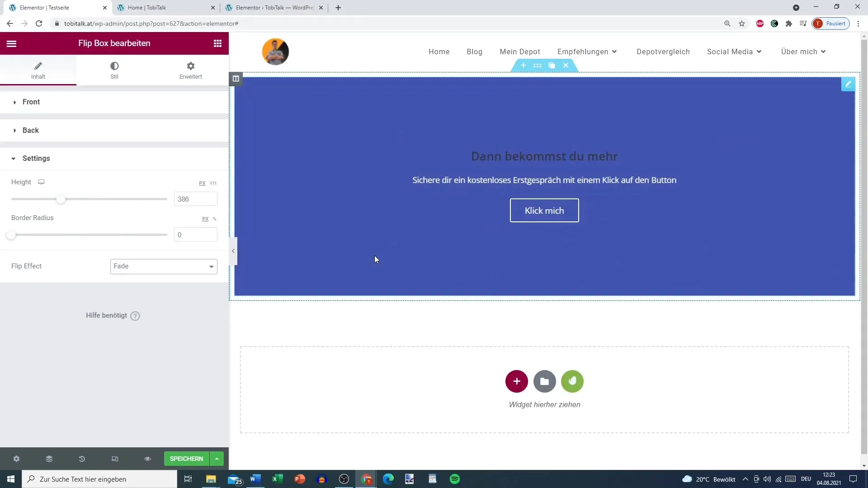Preview changes with the eye icon
This screenshot has width=868, height=488.
147,459
